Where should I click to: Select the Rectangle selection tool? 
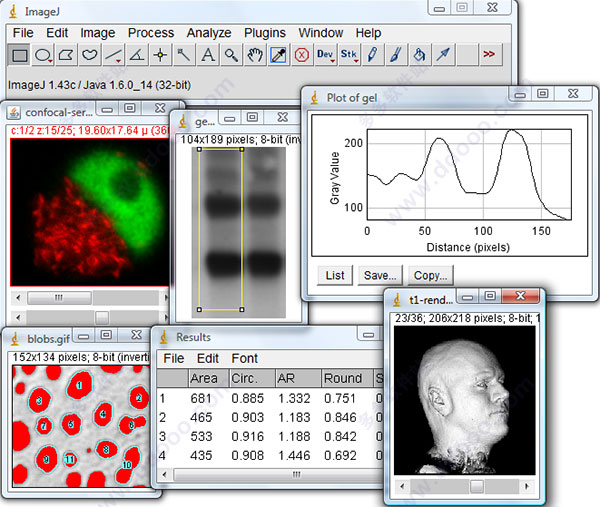19,55
